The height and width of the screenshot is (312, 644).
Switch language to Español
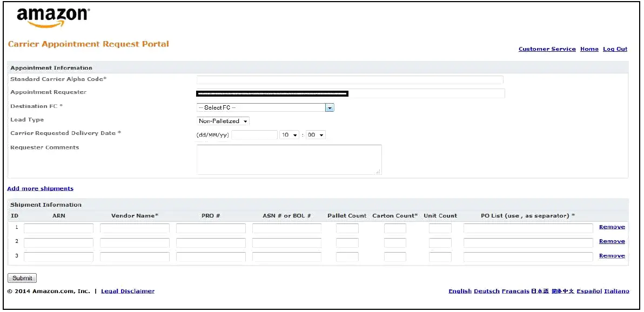click(590, 291)
